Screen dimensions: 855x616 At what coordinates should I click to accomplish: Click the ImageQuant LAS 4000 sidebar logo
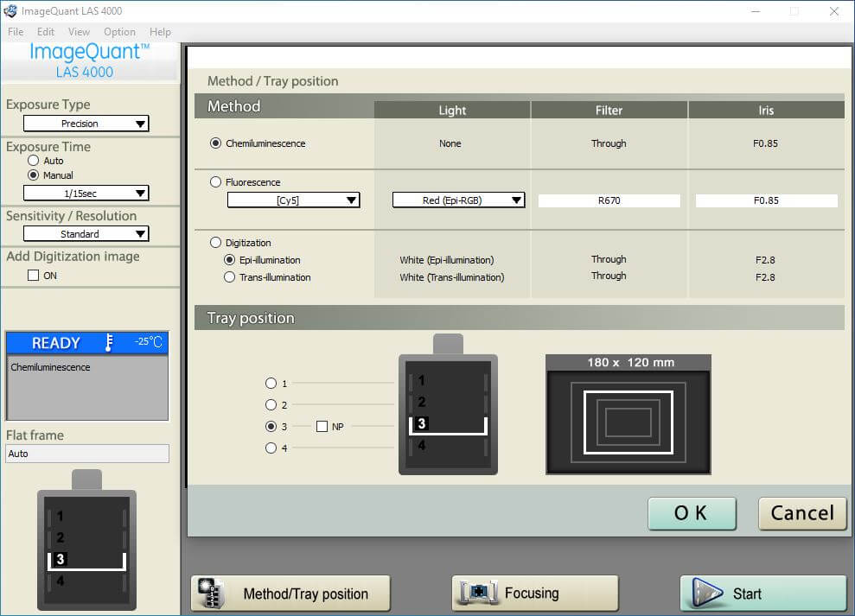[86, 61]
